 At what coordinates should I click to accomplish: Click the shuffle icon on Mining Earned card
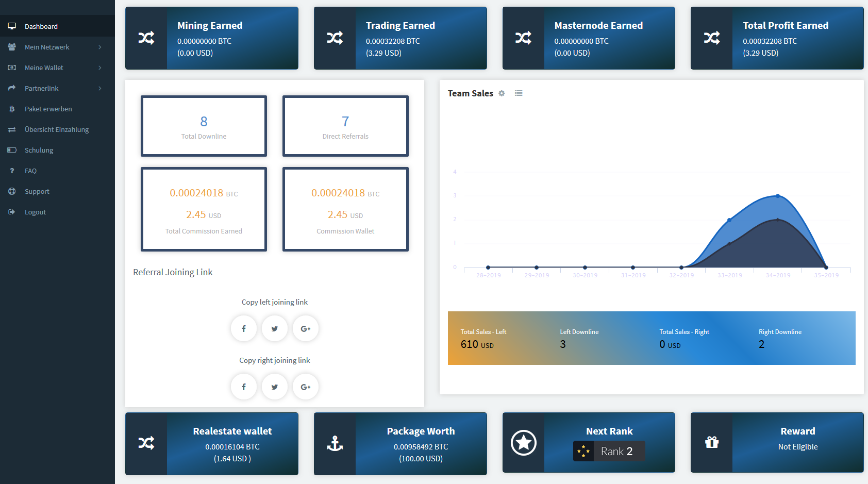point(146,38)
